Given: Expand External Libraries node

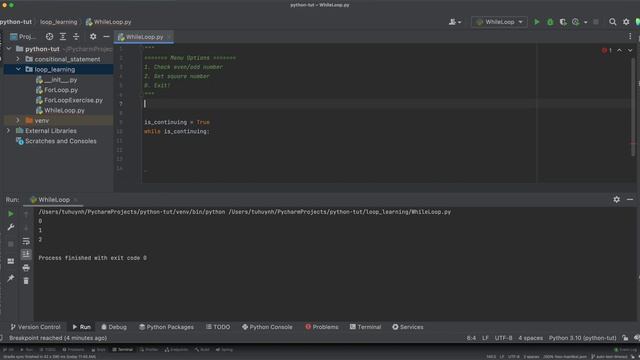Looking at the screenshot, I should pyautogui.click(x=8, y=131).
